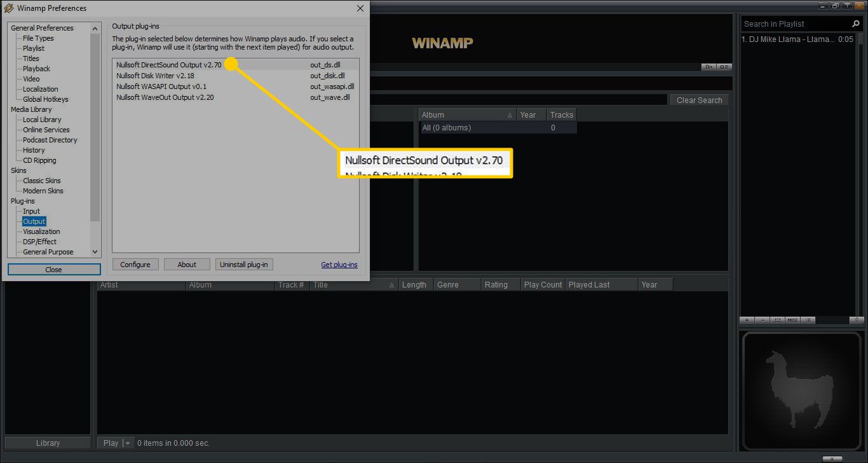
Task: Sort tracks by Play Count column header
Action: click(x=543, y=285)
